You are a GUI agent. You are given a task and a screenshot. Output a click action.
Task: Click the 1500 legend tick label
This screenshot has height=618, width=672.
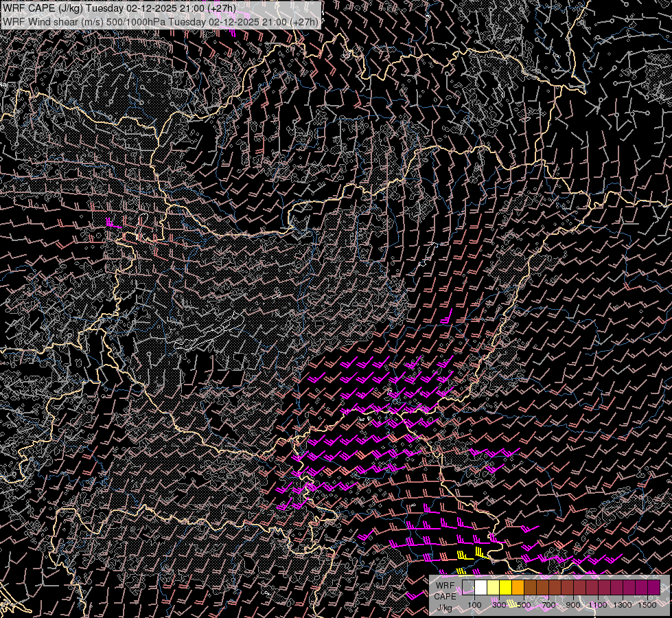[647, 605]
